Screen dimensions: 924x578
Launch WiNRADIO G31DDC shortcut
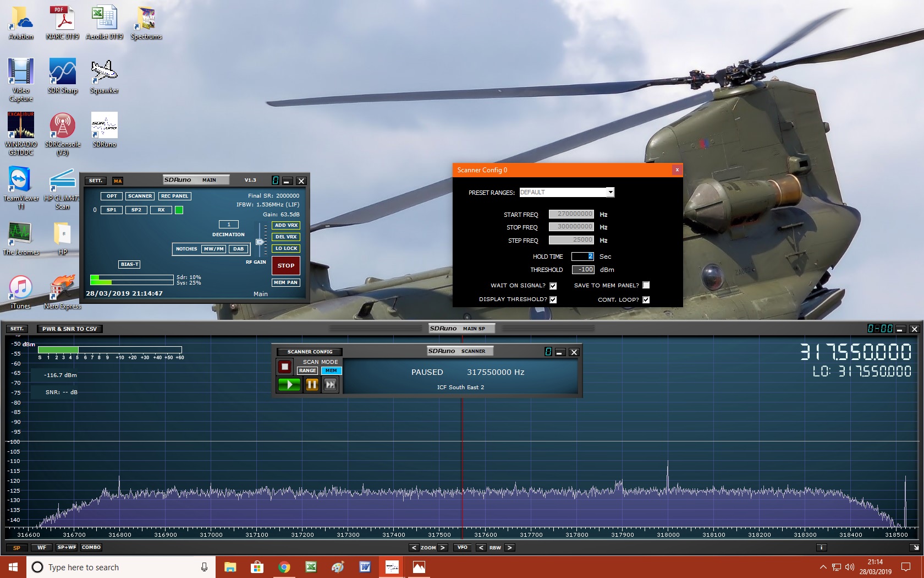[x=21, y=134]
